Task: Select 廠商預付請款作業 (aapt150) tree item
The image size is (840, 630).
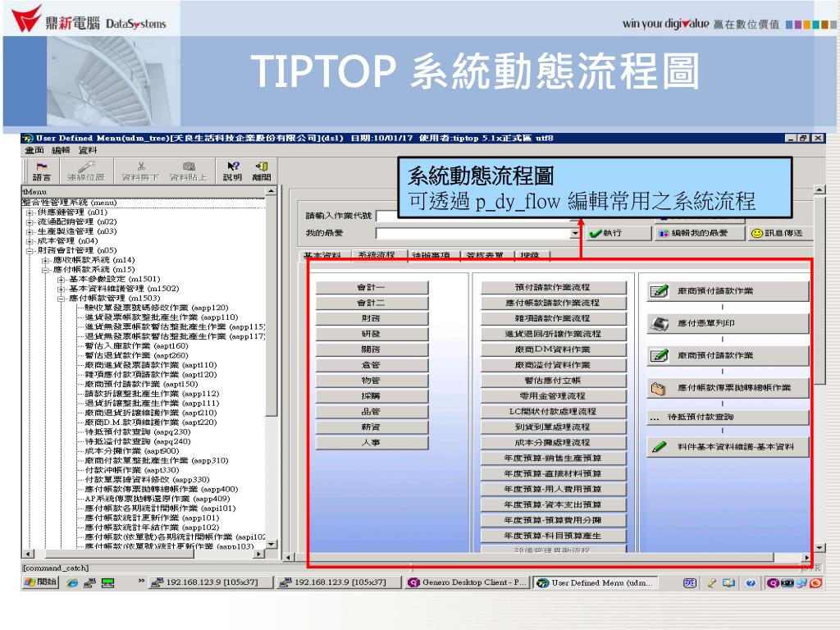Action: (141, 384)
